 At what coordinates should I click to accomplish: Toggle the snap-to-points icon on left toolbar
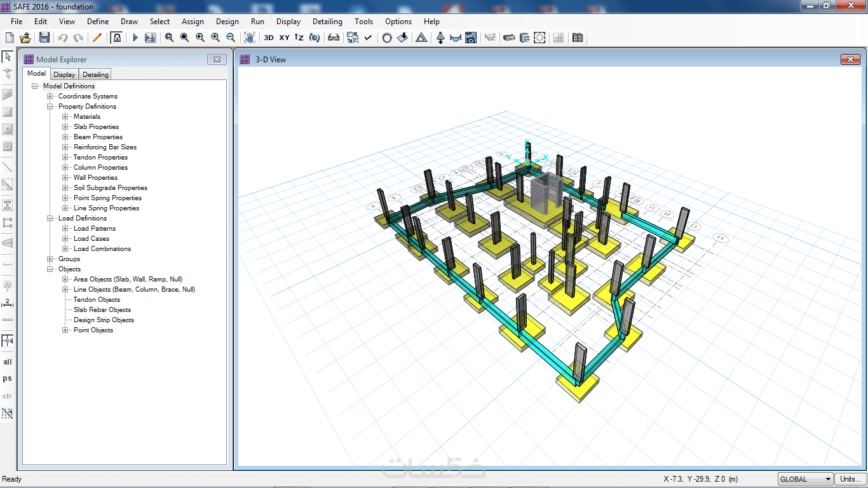pos(8,341)
